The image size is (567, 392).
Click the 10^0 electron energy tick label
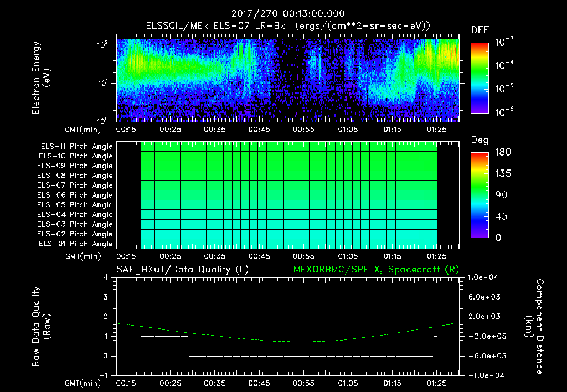102,120
